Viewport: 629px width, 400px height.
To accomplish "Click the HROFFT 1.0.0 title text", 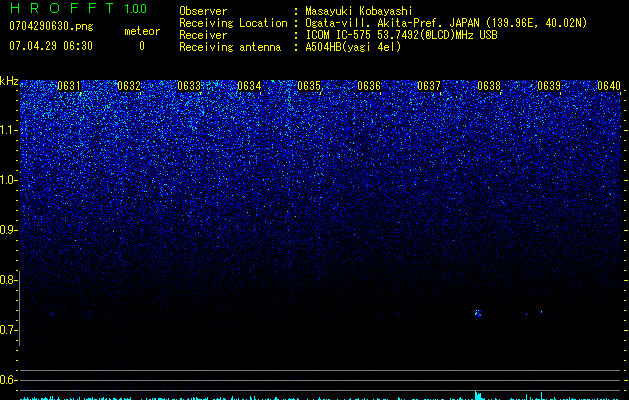I will pyautogui.click(x=78, y=8).
